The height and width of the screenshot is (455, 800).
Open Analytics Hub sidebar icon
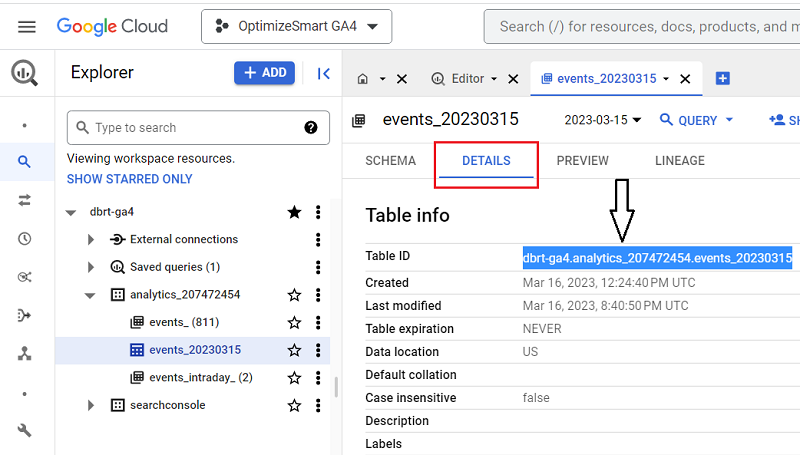24,277
